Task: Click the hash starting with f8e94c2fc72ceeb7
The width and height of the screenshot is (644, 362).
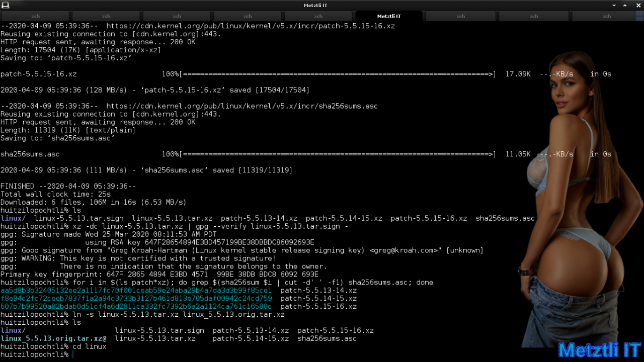Action: coord(136,299)
